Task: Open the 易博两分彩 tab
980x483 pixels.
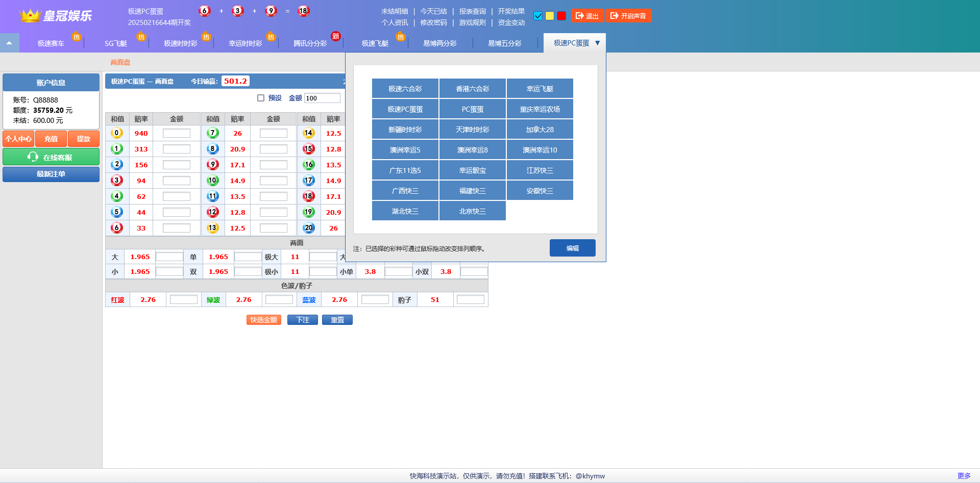Action: point(440,43)
